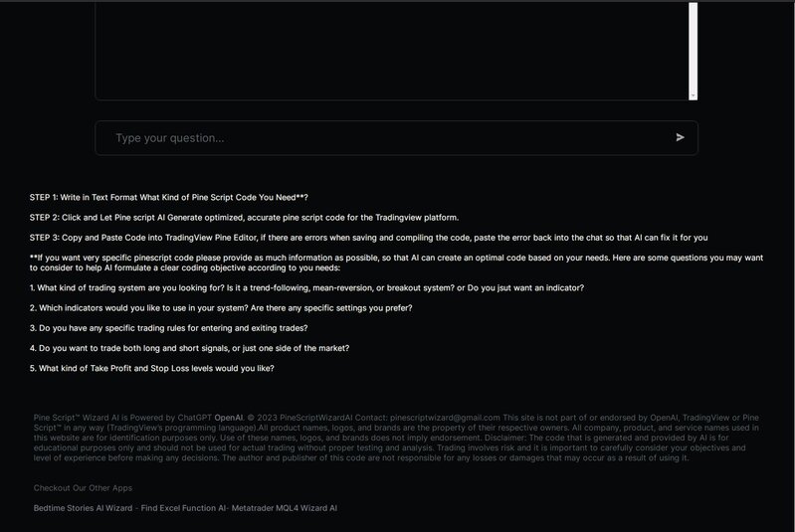Click the "Checkout Our Other Apps" heading
This screenshot has width=795, height=532.
83,488
